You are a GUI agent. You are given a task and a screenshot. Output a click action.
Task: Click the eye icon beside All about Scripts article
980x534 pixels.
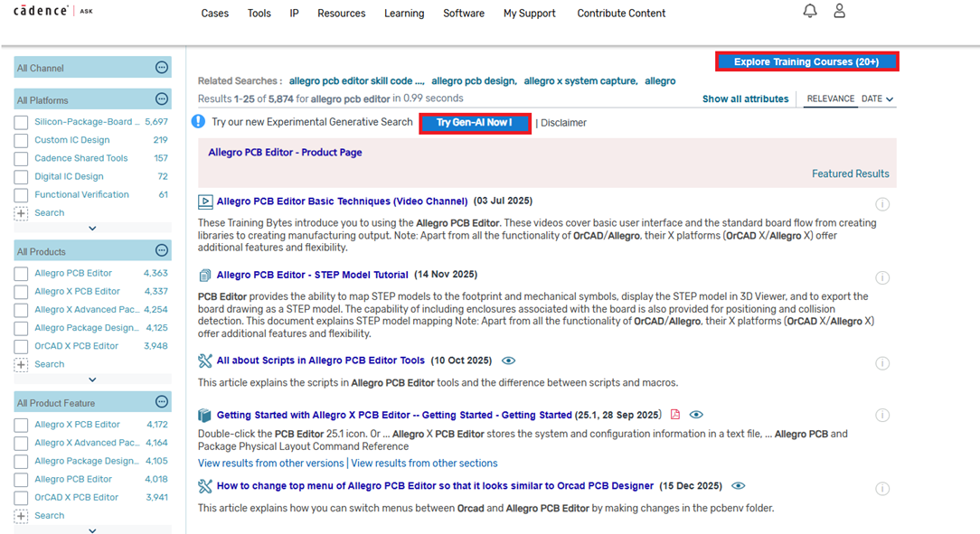tap(508, 361)
